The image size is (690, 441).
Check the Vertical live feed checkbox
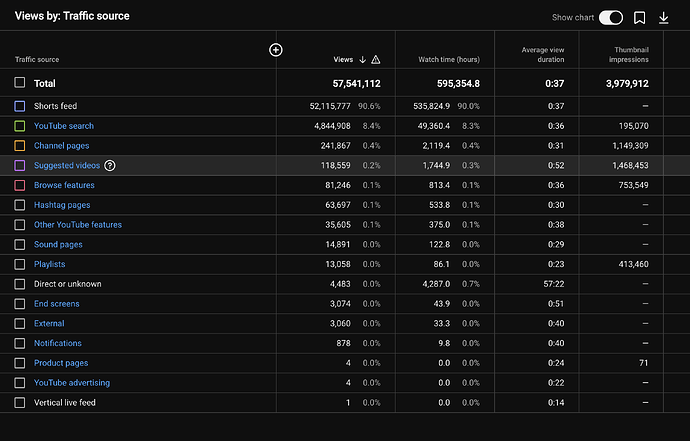click(20, 403)
